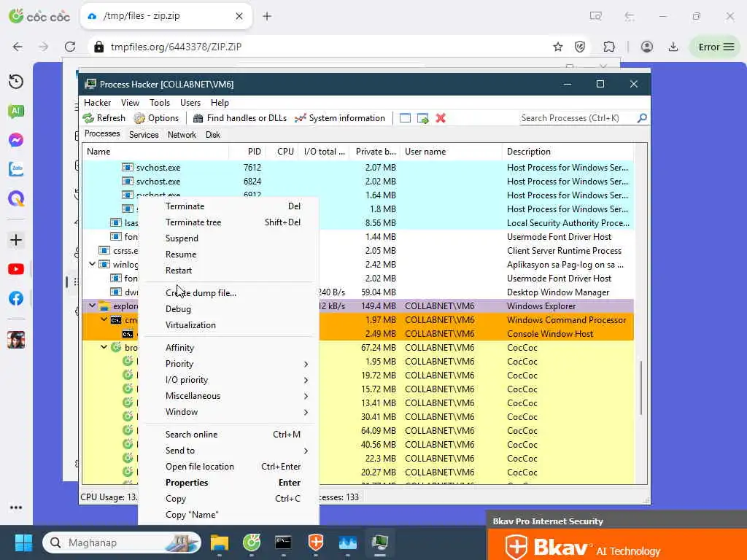
Task: Click the find window toolbar icon
Action: point(405,118)
